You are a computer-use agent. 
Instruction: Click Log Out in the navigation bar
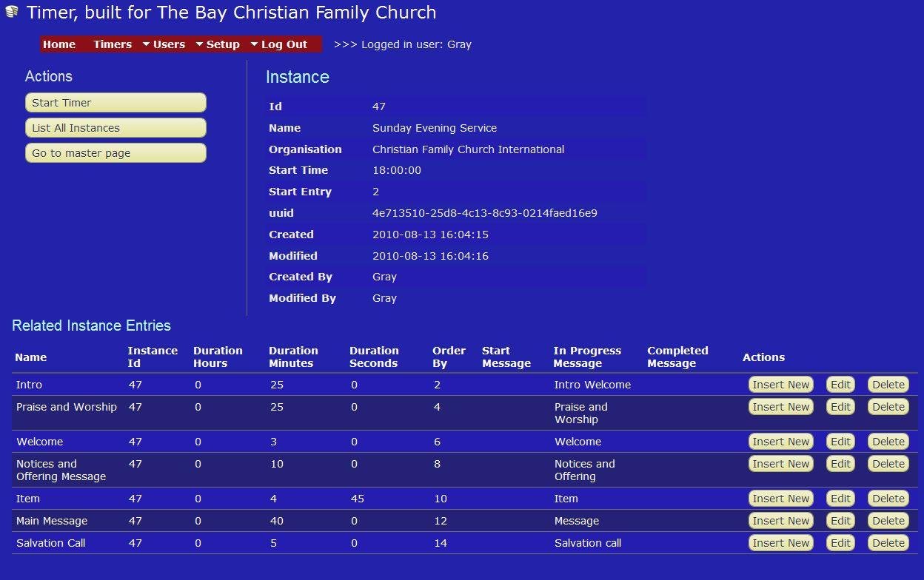284,44
